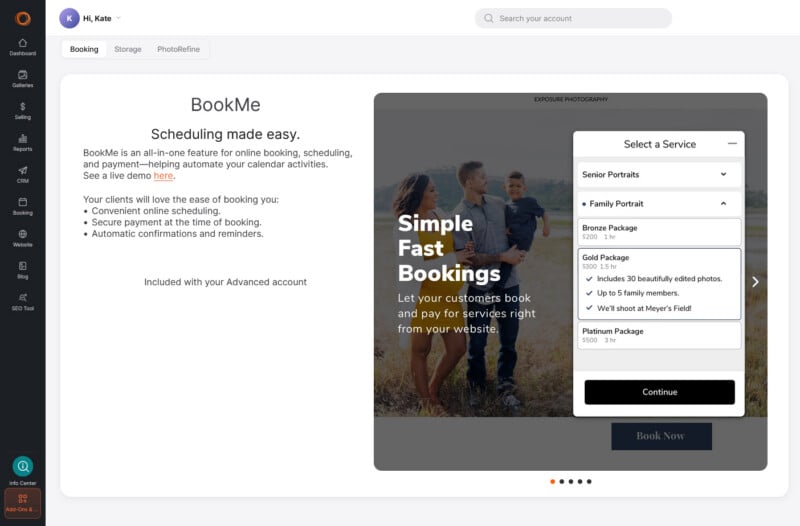Go to the second carousel dot

pos(562,481)
